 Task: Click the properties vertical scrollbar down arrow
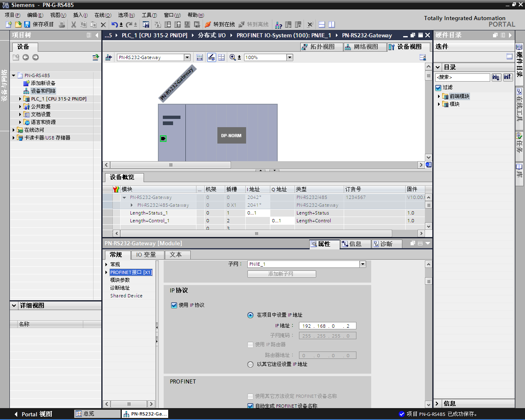coord(429,404)
